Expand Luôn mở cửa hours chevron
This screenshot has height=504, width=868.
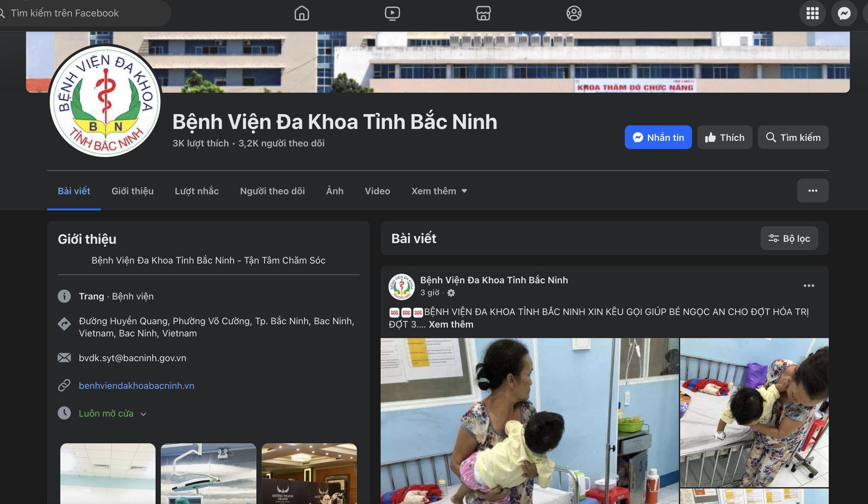click(x=143, y=414)
